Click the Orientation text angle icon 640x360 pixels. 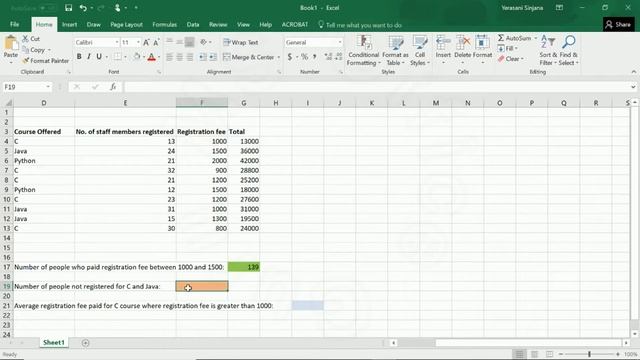[203, 42]
